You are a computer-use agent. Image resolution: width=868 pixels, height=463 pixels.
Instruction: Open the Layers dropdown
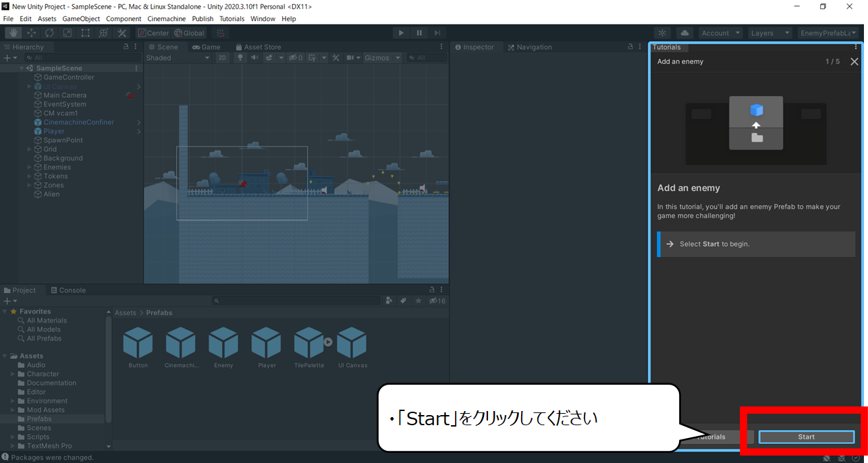(769, 32)
